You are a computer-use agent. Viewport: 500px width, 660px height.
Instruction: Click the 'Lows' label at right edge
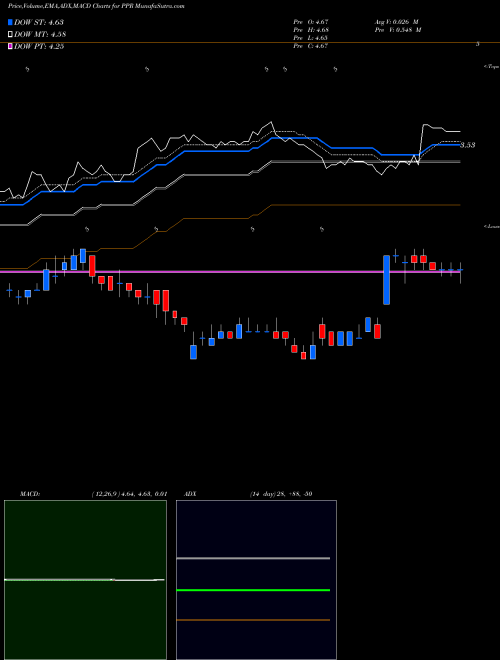tap(492, 226)
